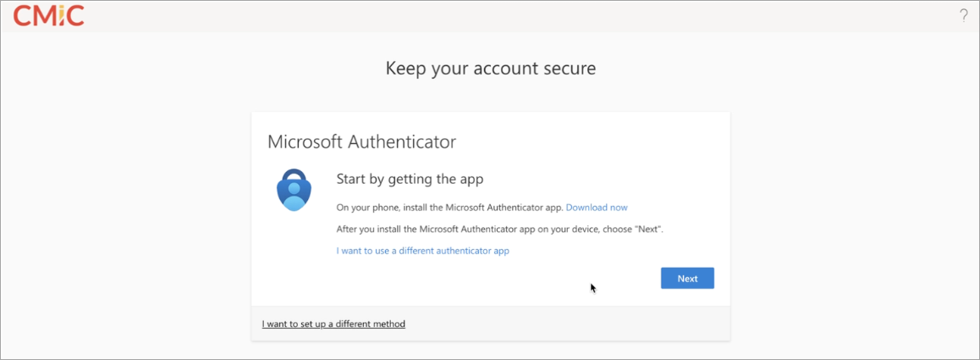Click the 'Keep your account secure' heading

[491, 68]
